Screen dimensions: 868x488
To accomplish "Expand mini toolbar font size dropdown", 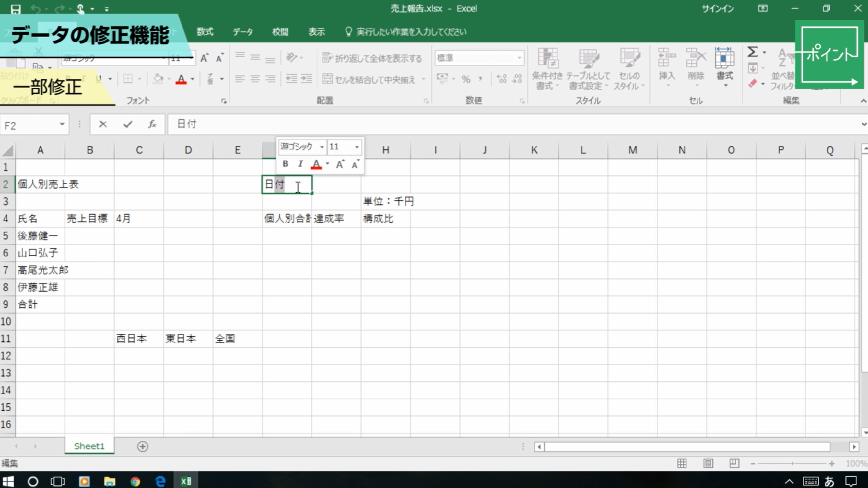I will [357, 147].
